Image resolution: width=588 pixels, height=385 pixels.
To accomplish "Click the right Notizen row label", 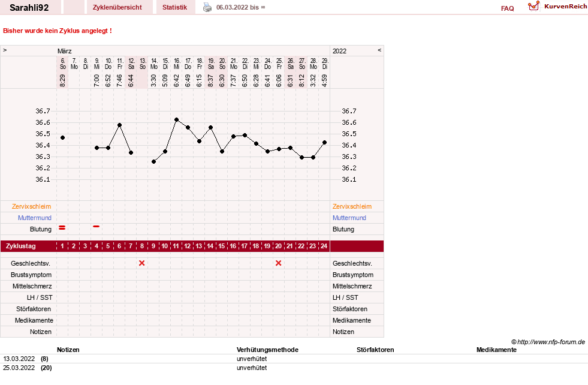I will pyautogui.click(x=343, y=332).
